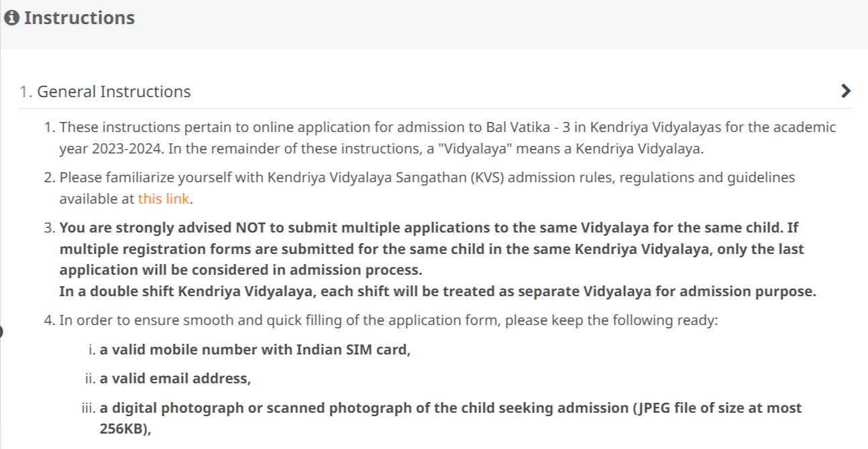Click the dark circular handle at left edge
868x449 pixels.
click(x=1, y=331)
